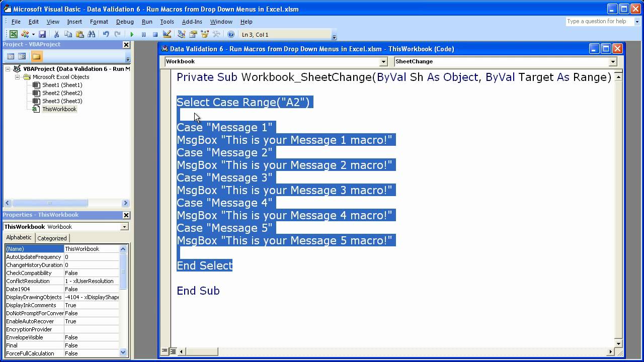Save the workbook with the floppy icon
The width and height of the screenshot is (644, 362).
[42, 34]
